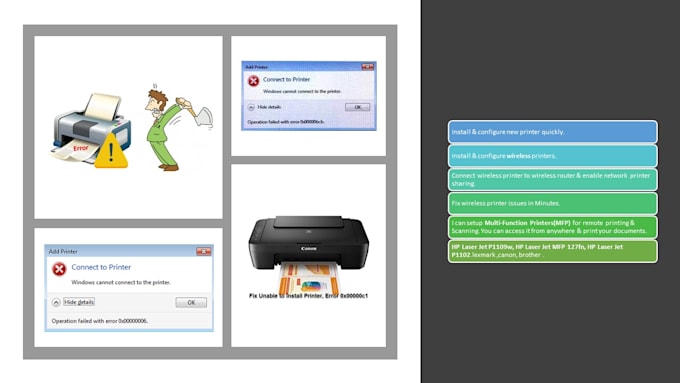This screenshot has width=680, height=383.
Task: Select 'Connect wireless printer to wireless router' bar
Action: 552,180
